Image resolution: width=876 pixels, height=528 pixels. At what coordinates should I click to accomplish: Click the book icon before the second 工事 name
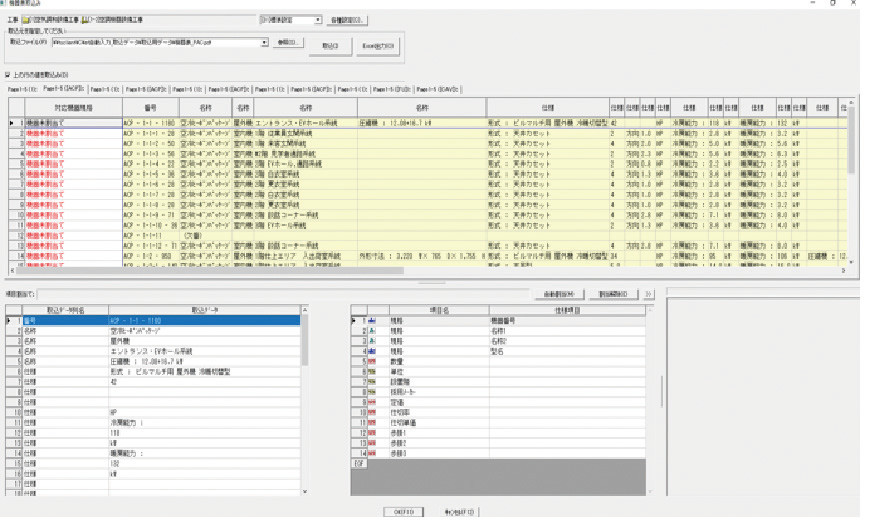point(85,20)
